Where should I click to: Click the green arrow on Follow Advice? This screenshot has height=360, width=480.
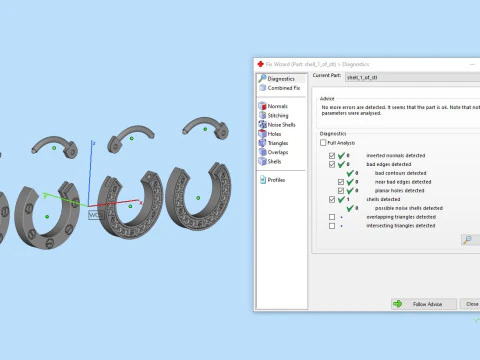397,304
